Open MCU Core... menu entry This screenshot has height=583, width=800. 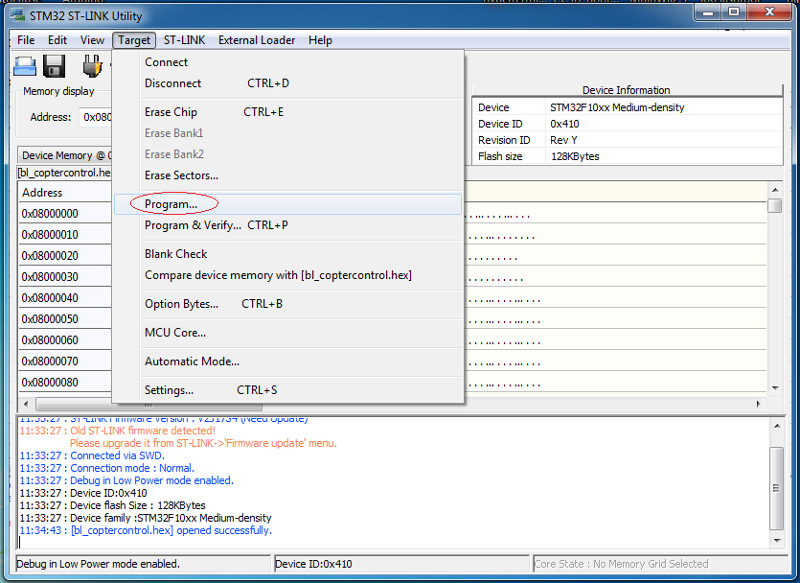point(288,333)
